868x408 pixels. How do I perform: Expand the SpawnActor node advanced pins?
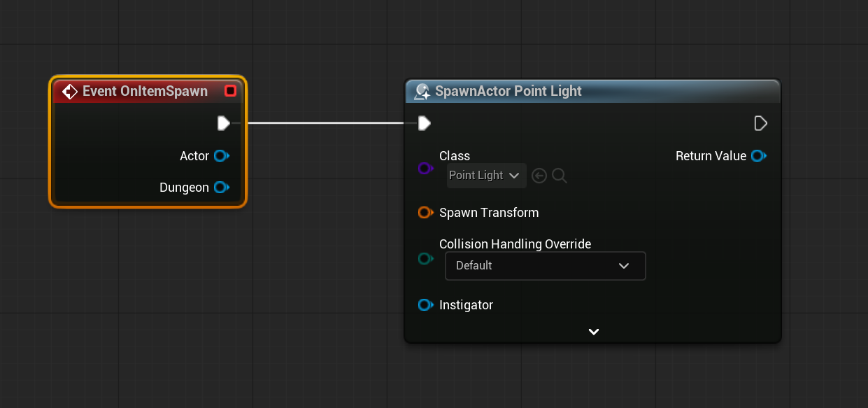click(x=593, y=332)
